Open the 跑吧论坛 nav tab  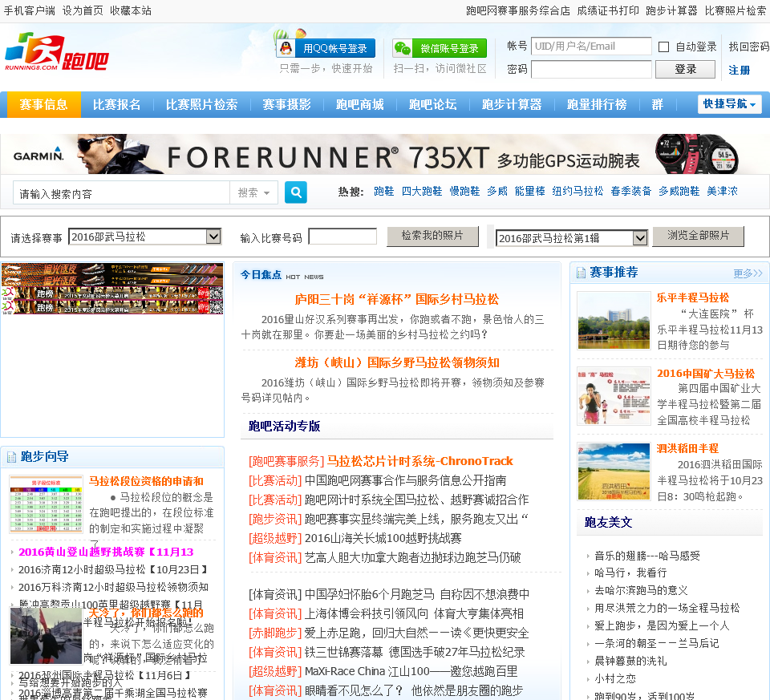point(432,104)
